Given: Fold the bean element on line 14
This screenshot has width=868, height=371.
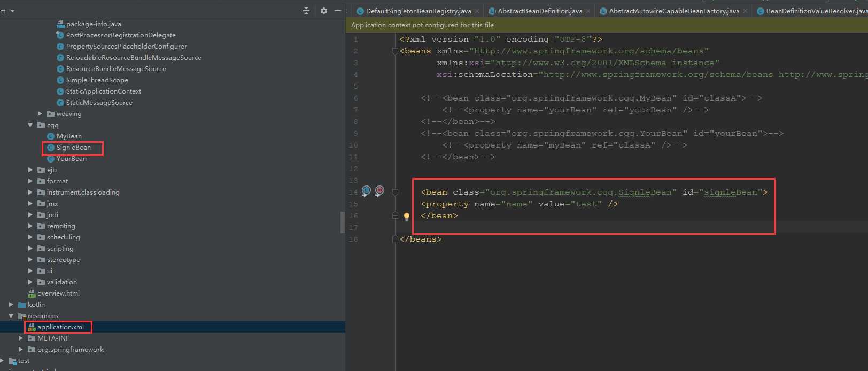Looking at the screenshot, I should point(395,192).
